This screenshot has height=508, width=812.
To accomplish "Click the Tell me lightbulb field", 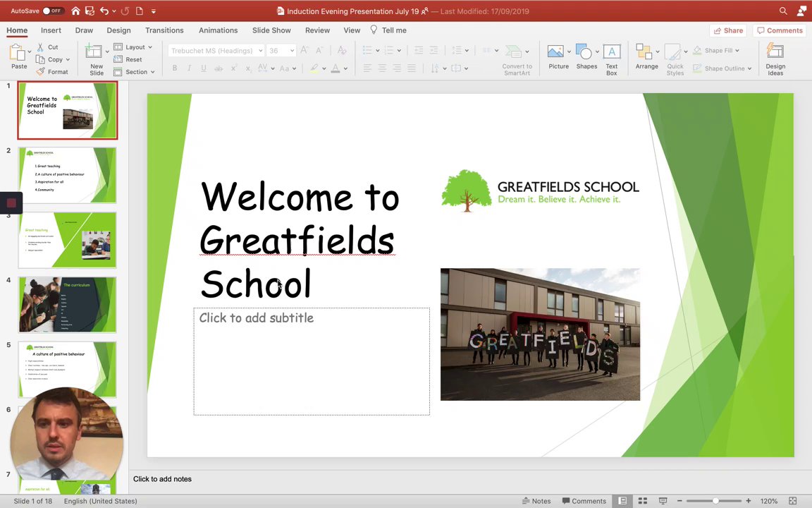I will click(x=388, y=30).
